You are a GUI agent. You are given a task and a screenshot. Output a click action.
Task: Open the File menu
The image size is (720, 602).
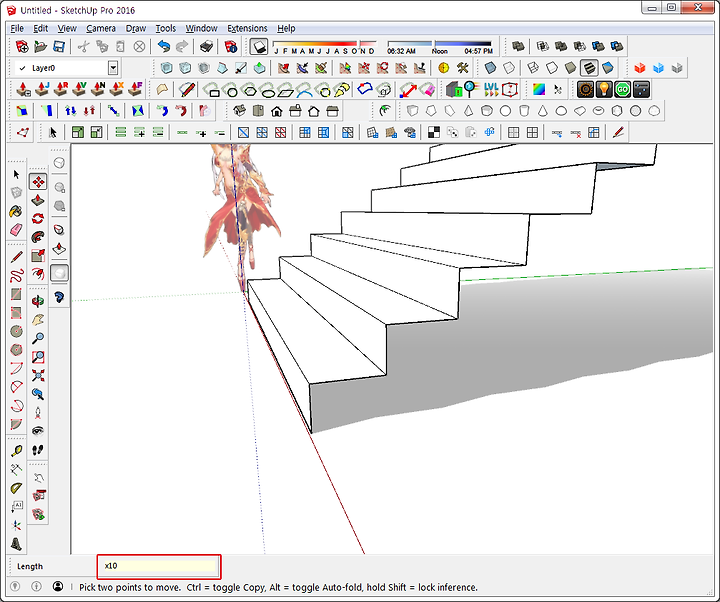pyautogui.click(x=17, y=28)
